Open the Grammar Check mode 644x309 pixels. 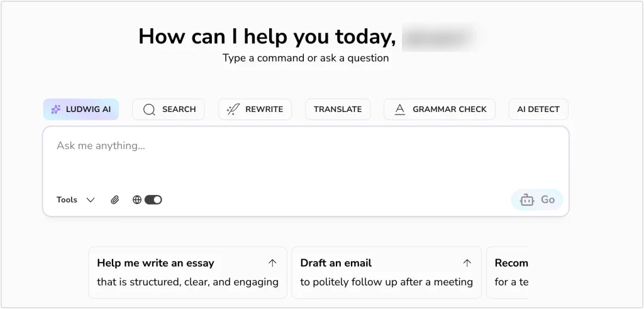click(440, 110)
